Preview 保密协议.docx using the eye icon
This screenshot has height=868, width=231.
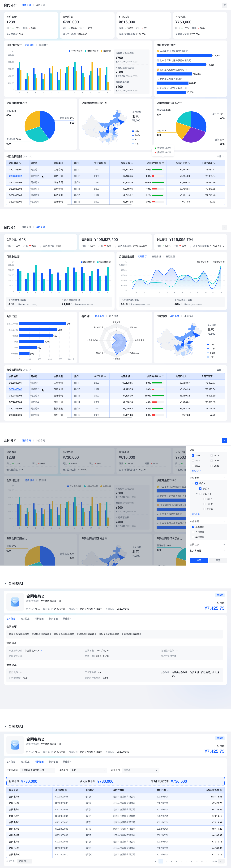(x=41, y=651)
